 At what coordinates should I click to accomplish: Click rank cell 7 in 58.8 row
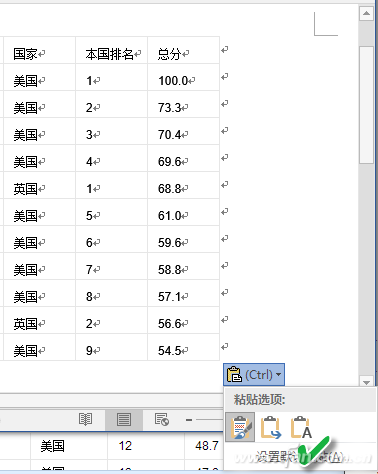[x=112, y=266]
